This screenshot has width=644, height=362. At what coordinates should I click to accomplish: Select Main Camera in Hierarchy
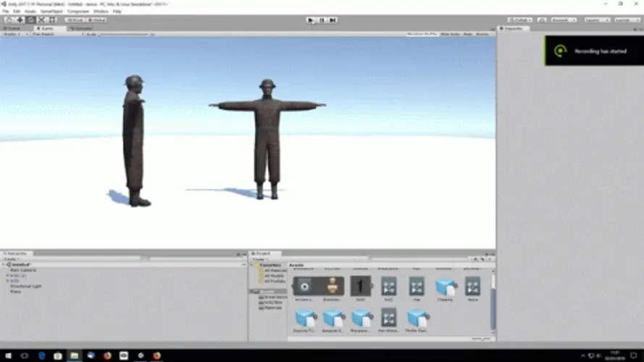click(22, 270)
